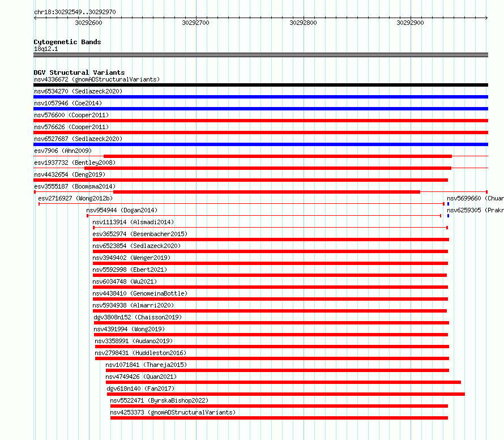This screenshot has width=504, height=440.
Task: Open variant nsv6523854 (Sedlazeck2020)
Action: pyautogui.click(x=136, y=246)
